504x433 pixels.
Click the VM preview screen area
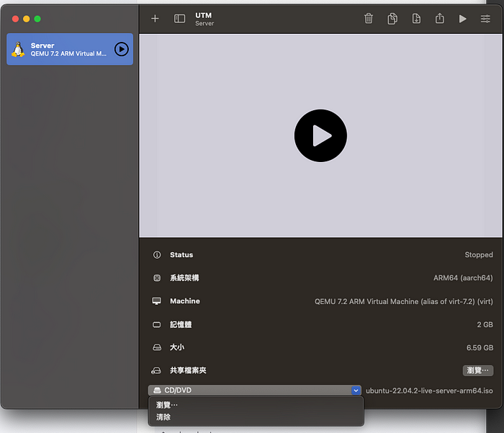point(320,135)
